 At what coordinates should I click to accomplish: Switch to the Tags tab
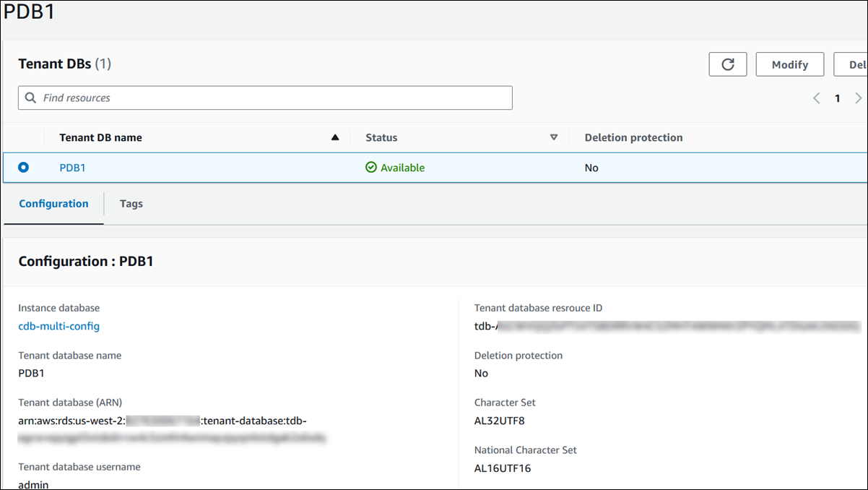pyautogui.click(x=131, y=204)
